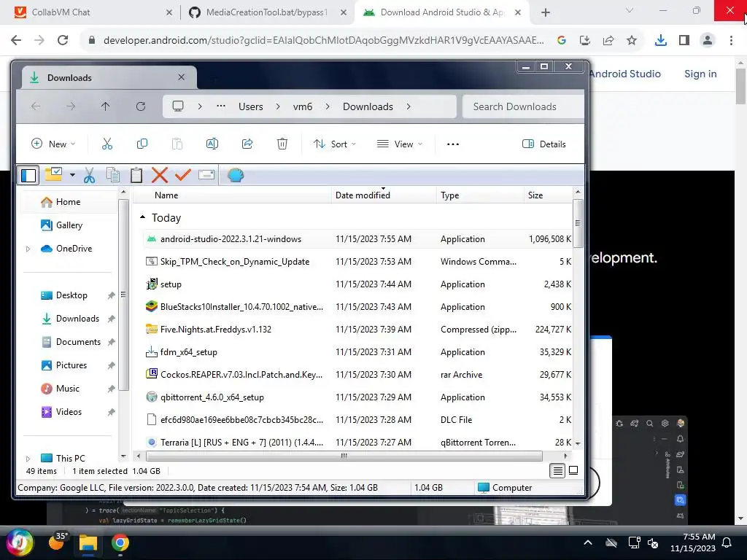Bookmark this page with star icon
This screenshot has height=560, width=747.
click(632, 41)
